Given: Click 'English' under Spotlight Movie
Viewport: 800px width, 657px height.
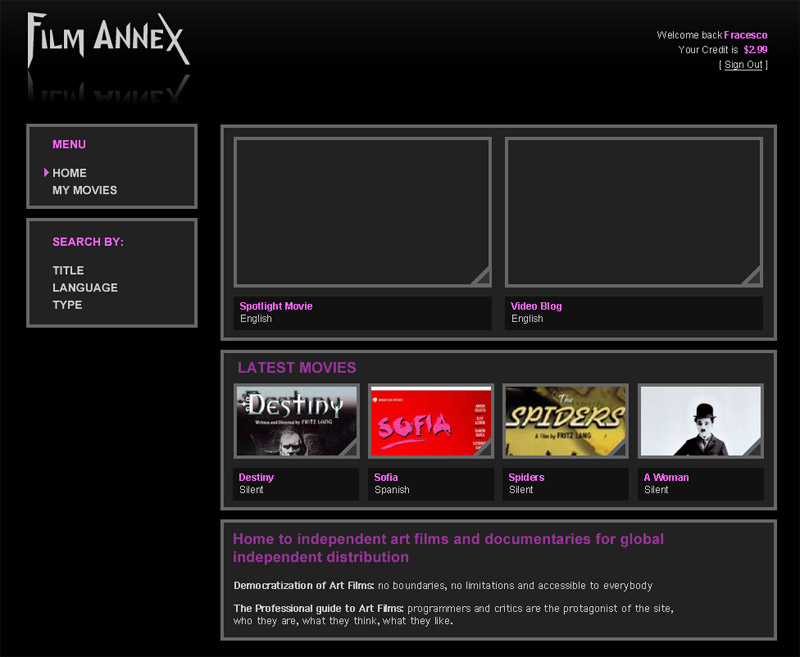Looking at the screenshot, I should coord(256,318).
